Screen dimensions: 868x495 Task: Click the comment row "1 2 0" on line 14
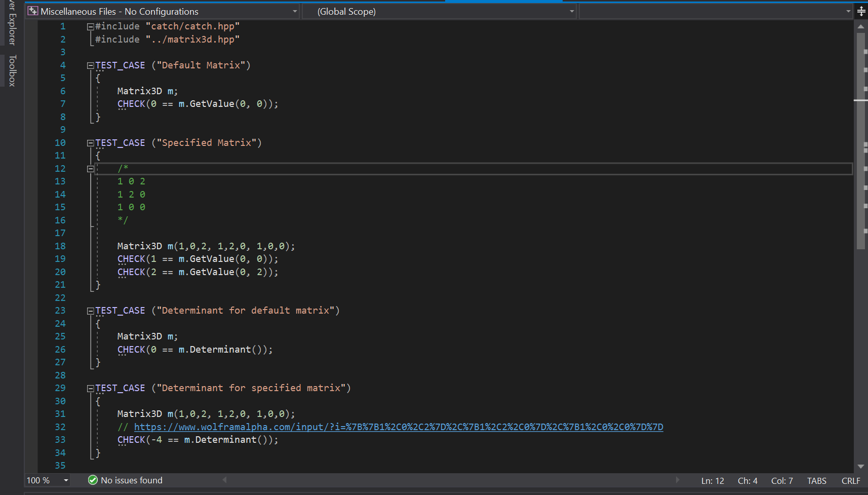point(131,195)
